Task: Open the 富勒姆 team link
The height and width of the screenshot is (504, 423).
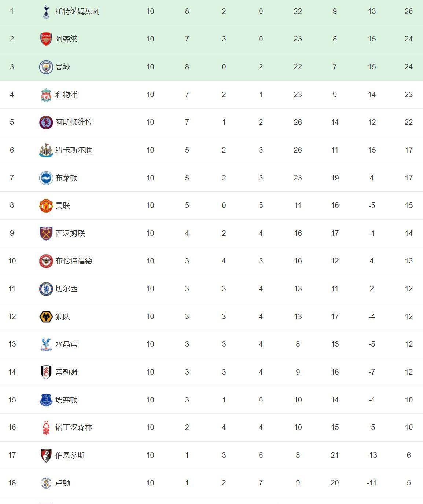Action: coord(66,372)
